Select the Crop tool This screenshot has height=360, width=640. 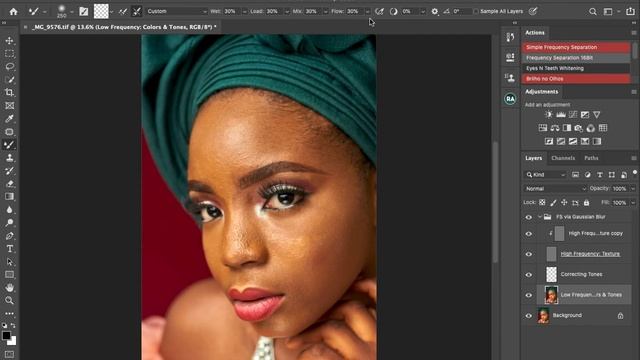[9, 93]
